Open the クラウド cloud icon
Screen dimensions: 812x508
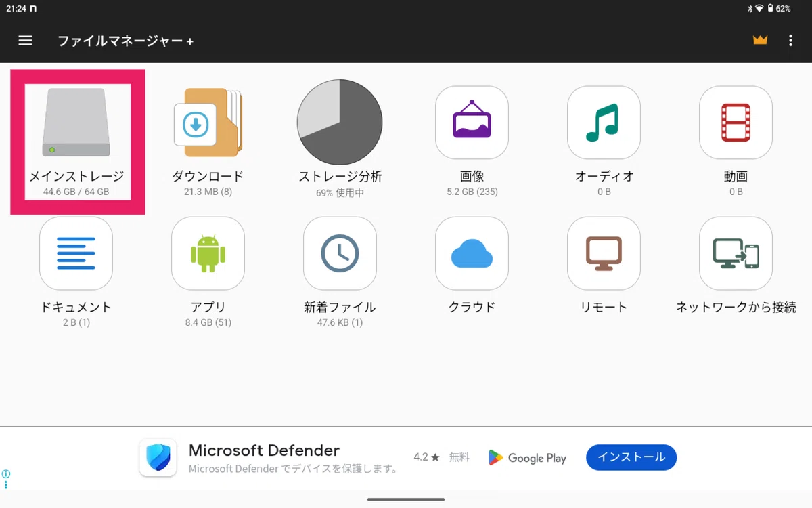(x=472, y=253)
